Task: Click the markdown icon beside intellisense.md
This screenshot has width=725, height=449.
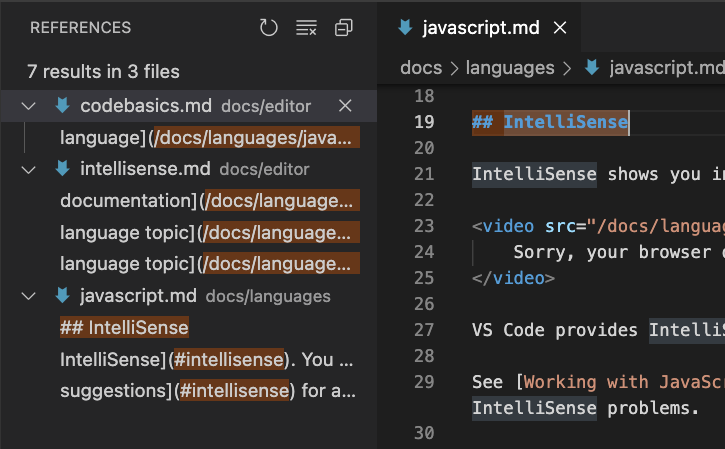Action: pos(62,169)
